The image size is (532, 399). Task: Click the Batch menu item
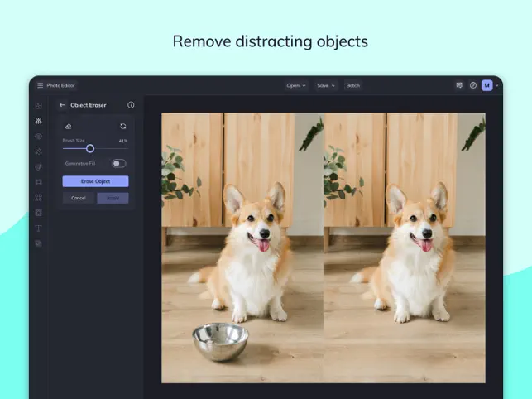pyautogui.click(x=352, y=85)
